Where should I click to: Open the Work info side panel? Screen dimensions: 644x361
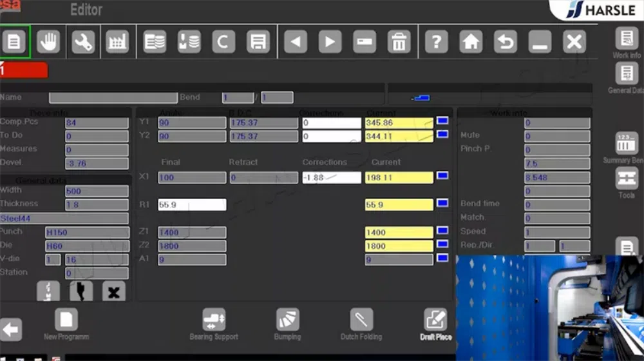pos(627,43)
